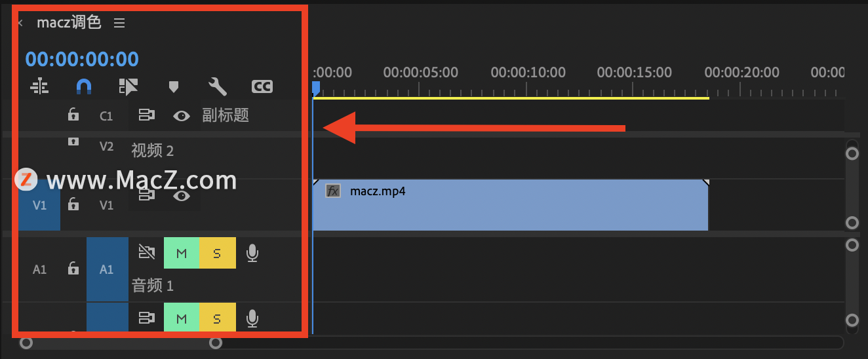Click the blue 00:00:00:00 timecode field
This screenshot has width=868, height=359.
[82, 59]
